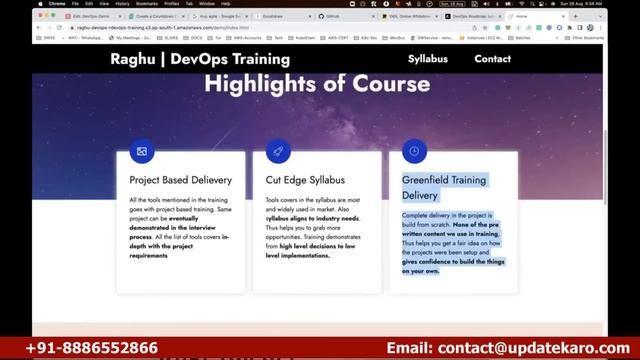640x360 pixels.
Task: Open the Profiles menu
Action: [x=172, y=4]
